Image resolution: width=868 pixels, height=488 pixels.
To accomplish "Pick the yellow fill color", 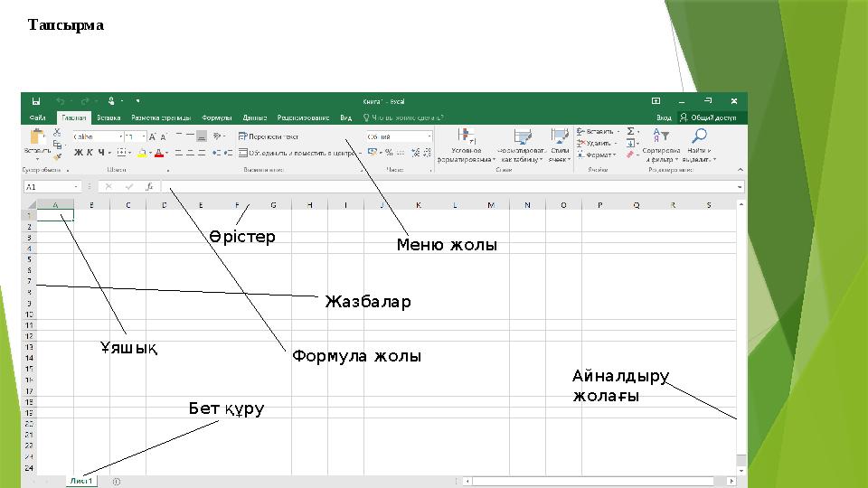I will [142, 153].
